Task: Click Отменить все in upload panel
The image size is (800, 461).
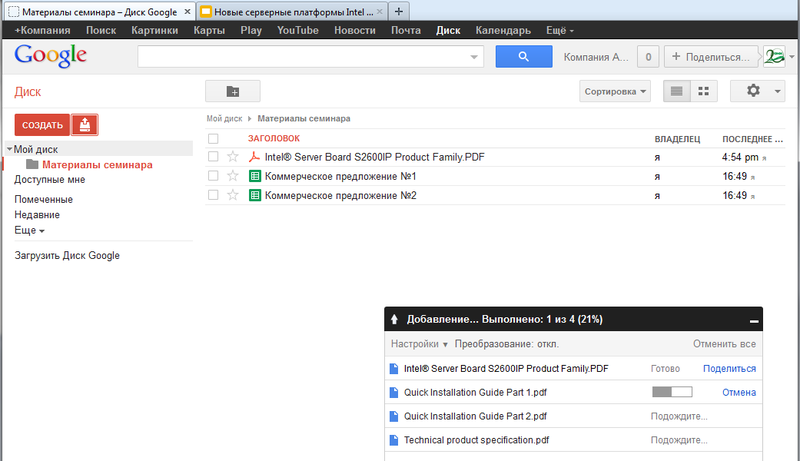Action: (x=724, y=344)
